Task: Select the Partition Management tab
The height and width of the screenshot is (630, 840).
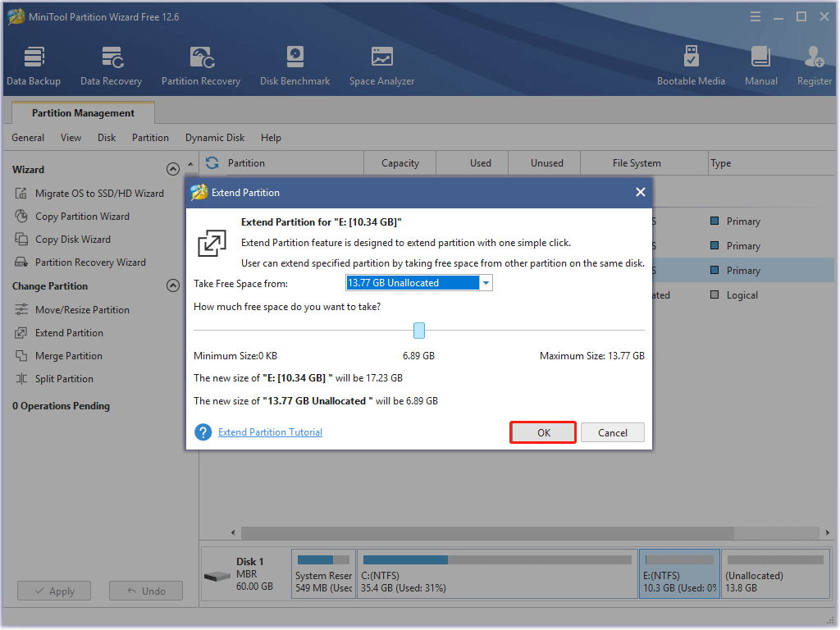Action: 83,113
